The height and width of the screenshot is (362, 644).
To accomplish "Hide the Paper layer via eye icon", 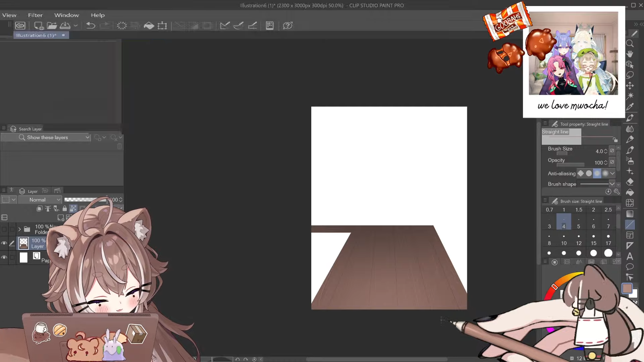I will click(4, 257).
